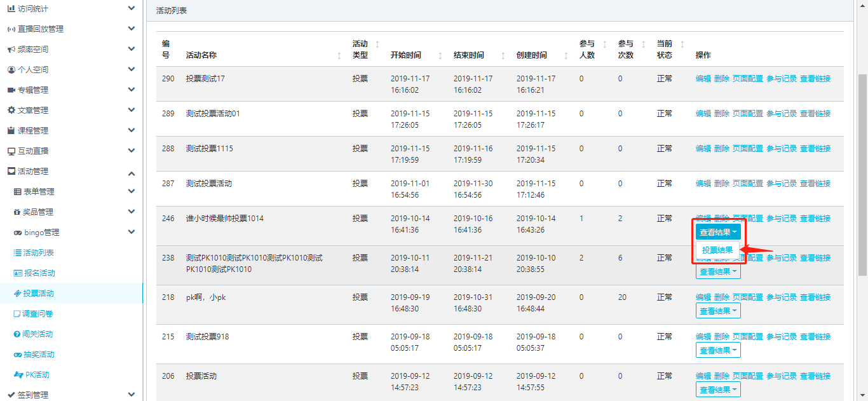
Task: Click the 专辑管理 video camera icon
Action: [x=11, y=90]
